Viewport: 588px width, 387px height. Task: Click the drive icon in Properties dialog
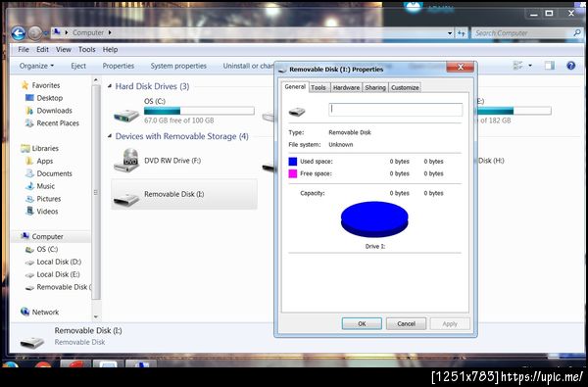point(297,112)
